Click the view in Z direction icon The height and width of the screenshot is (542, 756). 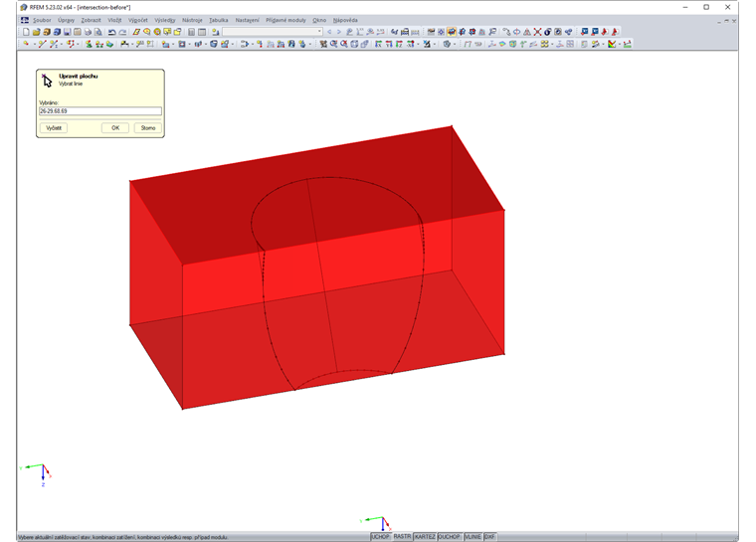399,44
